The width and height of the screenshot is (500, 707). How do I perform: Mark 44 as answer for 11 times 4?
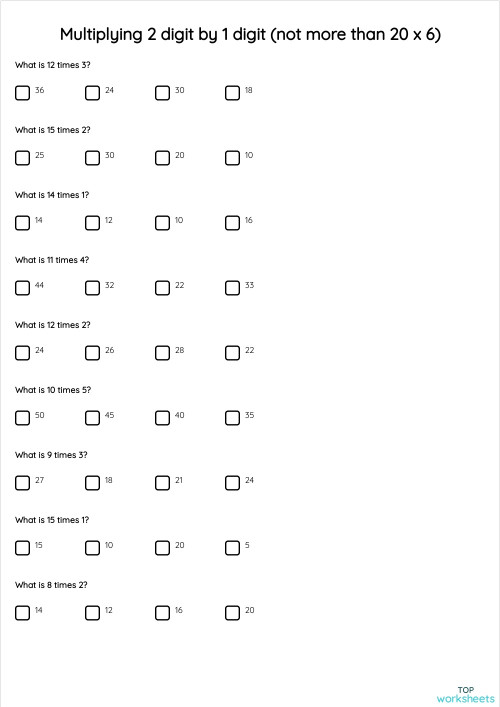pyautogui.click(x=22, y=288)
